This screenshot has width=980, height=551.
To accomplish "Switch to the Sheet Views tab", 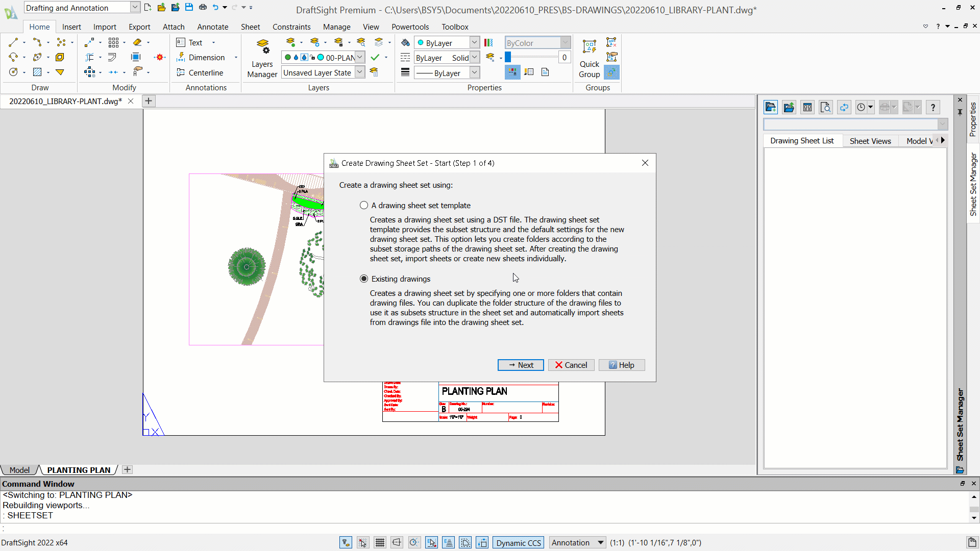I will 870,140.
